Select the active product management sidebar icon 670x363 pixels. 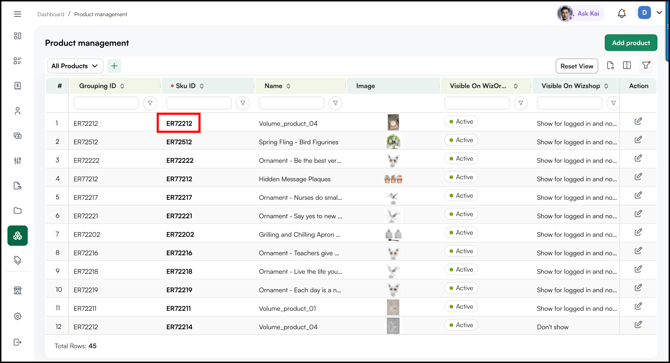[x=18, y=235]
